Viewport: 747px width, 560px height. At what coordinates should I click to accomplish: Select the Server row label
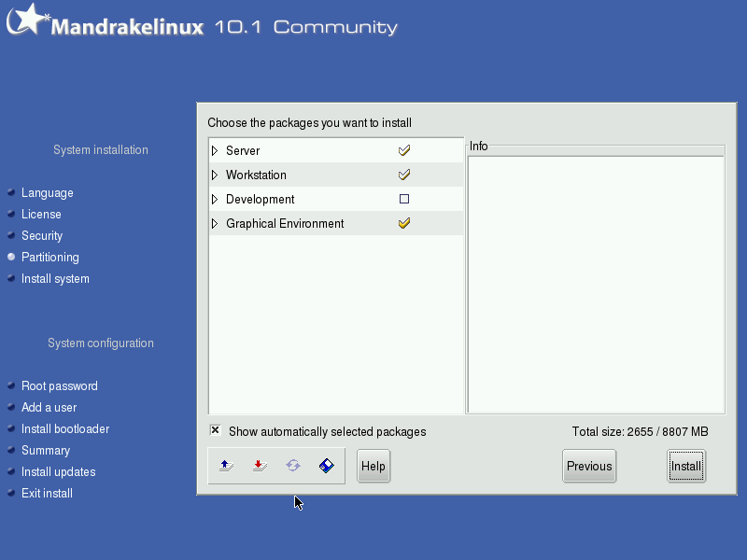(x=243, y=150)
